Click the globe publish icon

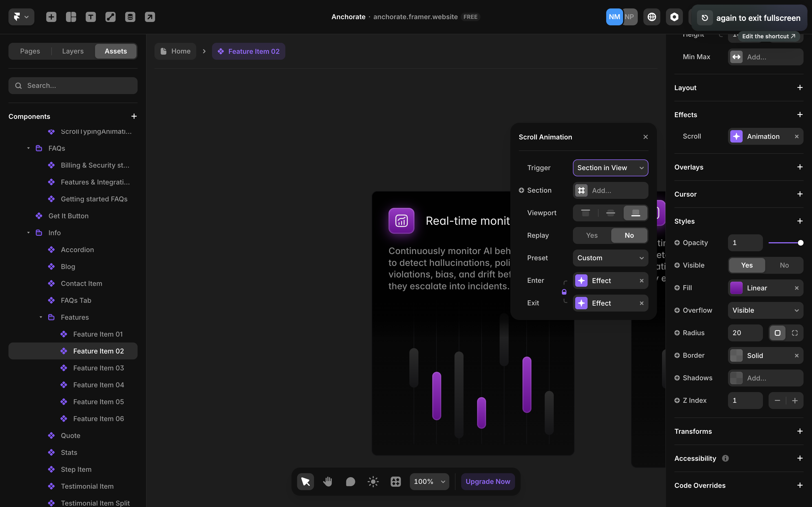(652, 17)
